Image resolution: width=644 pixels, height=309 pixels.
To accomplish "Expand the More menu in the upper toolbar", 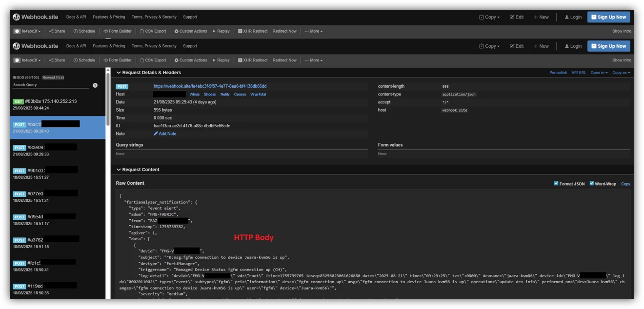I will (314, 31).
